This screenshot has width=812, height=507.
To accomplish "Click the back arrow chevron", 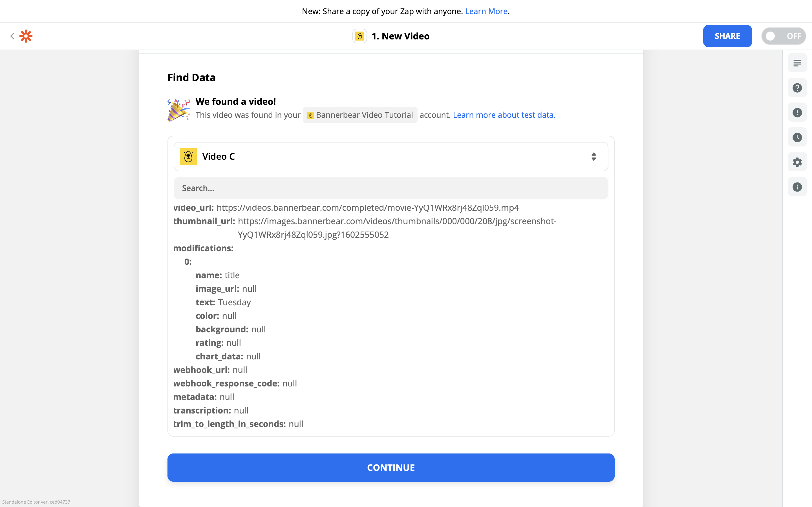I will [12, 36].
